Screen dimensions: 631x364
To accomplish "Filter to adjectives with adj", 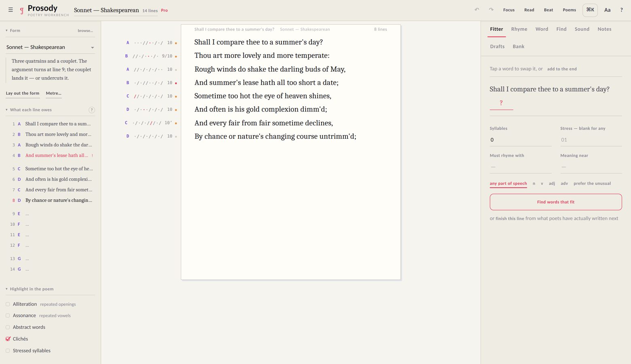I will point(552,184).
